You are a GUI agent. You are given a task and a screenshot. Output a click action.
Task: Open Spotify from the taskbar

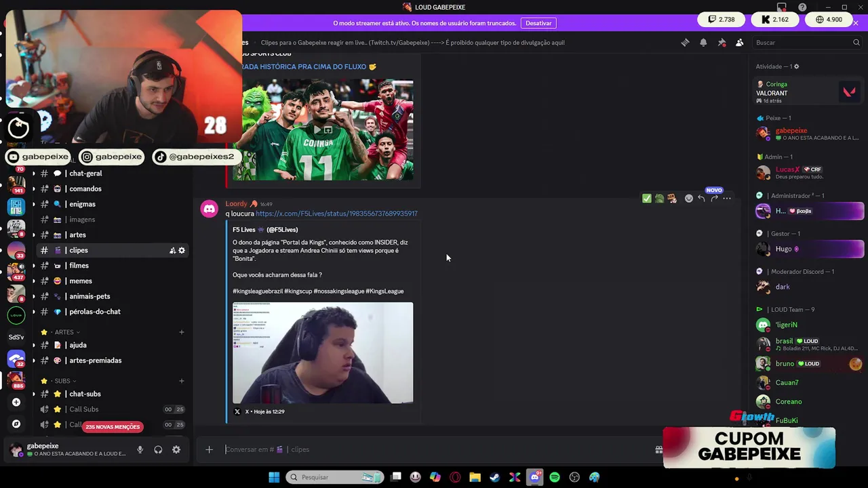pyautogui.click(x=555, y=477)
